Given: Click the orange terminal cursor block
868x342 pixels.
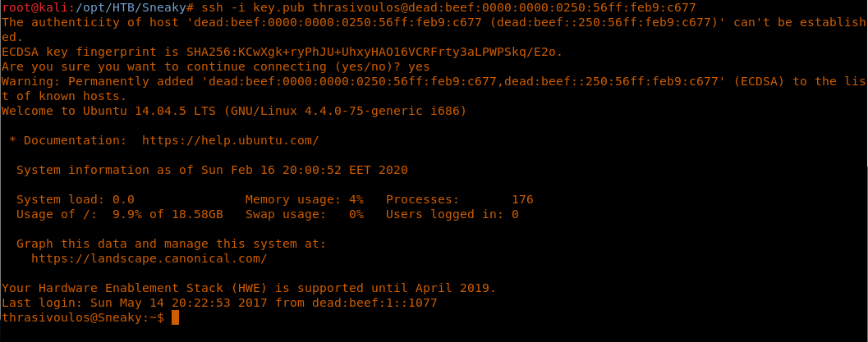Looking at the screenshot, I should [175, 317].
